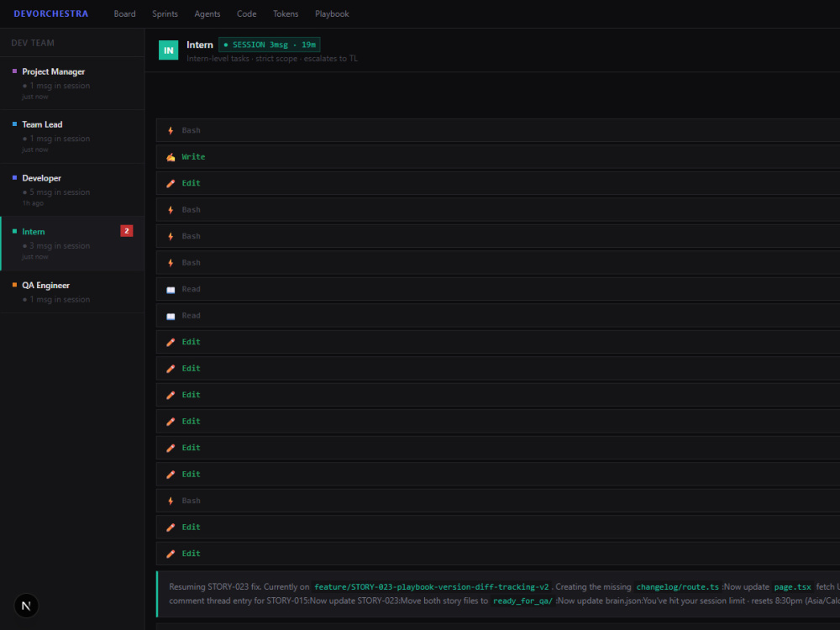Click the DEV TEAM sidebar heading
Screen dimensions: 840x630
point(33,43)
